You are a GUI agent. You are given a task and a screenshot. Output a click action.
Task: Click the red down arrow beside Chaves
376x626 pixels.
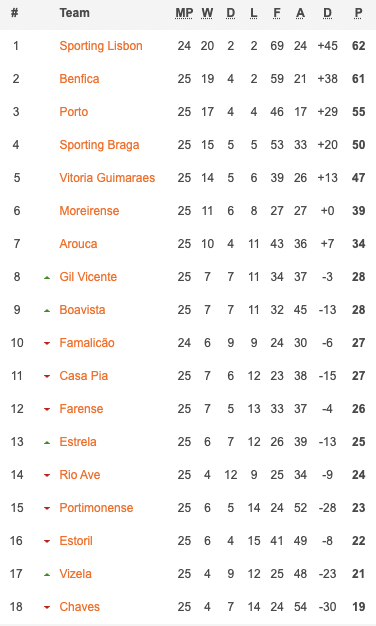(x=47, y=608)
